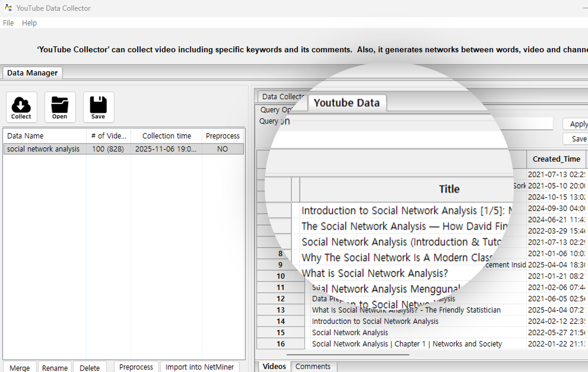Image resolution: width=588 pixels, height=372 pixels.
Task: Click the created time cell '2024-09-30 04:0'
Action: [556, 208]
